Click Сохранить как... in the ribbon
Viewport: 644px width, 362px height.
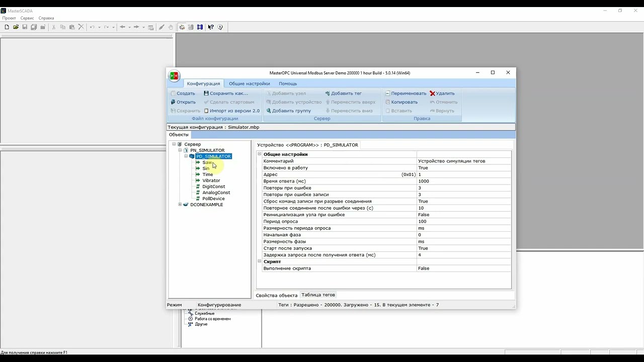(226, 93)
